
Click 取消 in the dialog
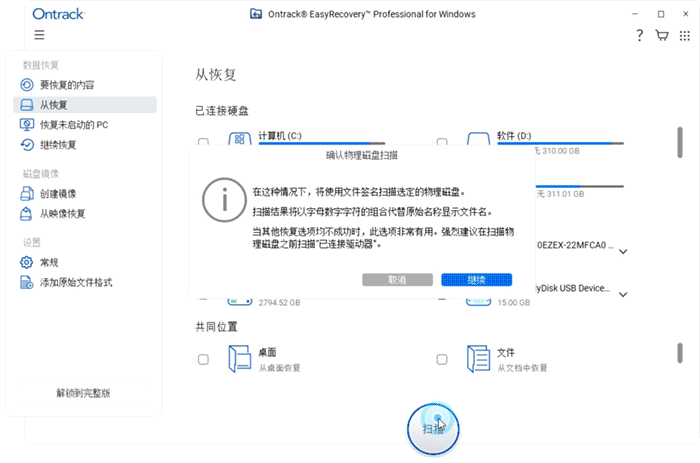click(397, 280)
